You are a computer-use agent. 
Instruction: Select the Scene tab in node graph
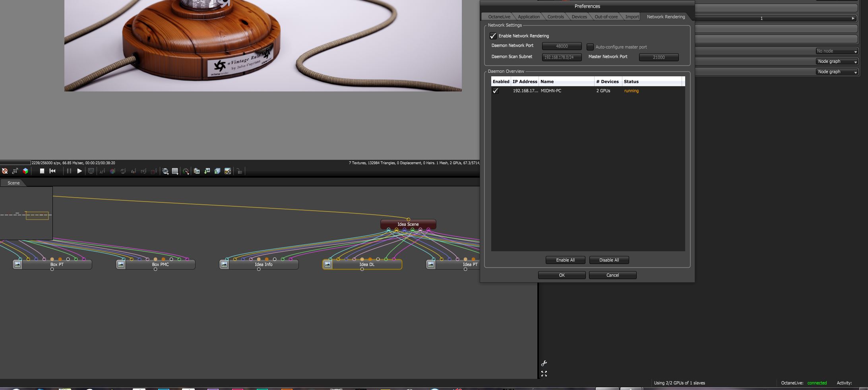(x=14, y=183)
